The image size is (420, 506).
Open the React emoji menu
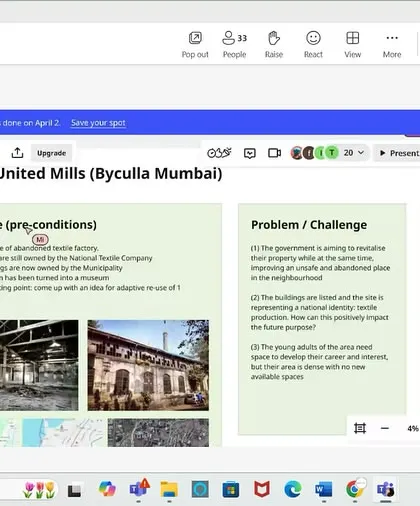[x=313, y=45]
